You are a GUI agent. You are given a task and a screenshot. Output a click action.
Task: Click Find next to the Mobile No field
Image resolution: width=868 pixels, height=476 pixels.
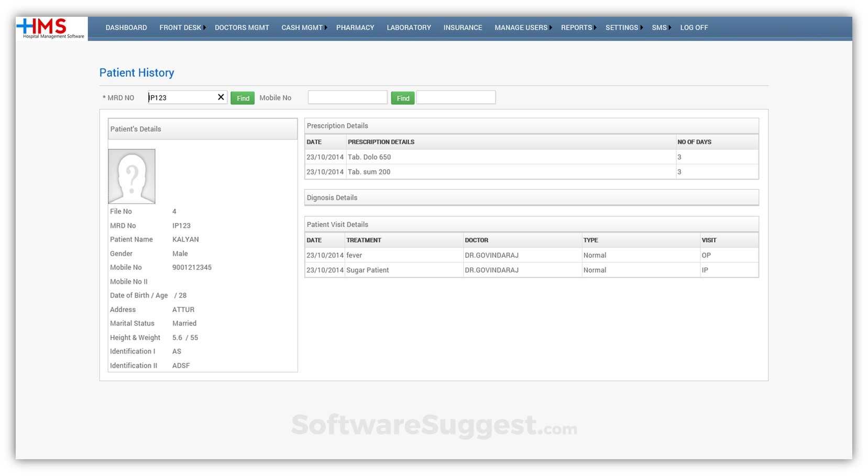[402, 97]
